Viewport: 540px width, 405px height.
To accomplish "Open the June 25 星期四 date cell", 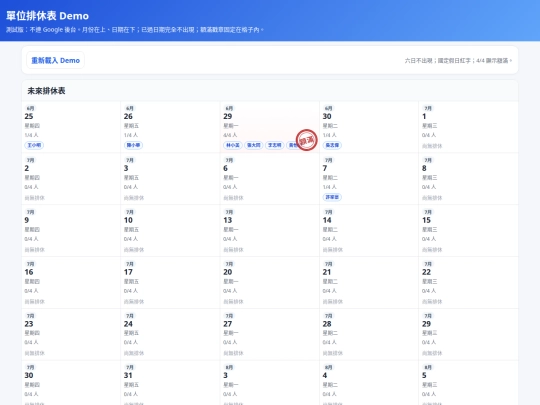I will pyautogui.click(x=71, y=127).
